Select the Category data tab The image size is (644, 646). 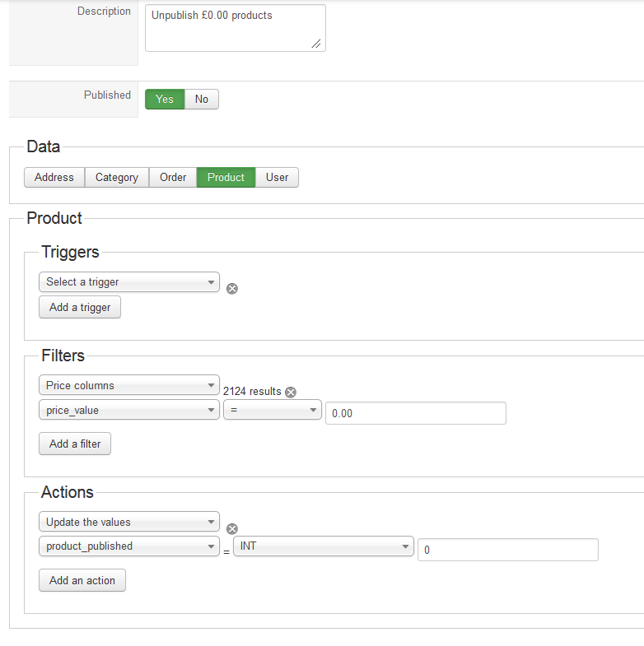click(117, 178)
